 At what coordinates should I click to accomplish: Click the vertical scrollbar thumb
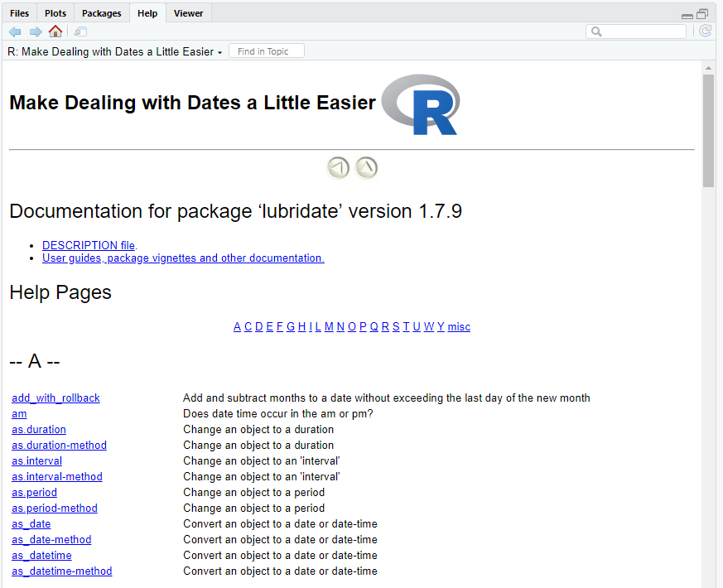pyautogui.click(x=708, y=131)
